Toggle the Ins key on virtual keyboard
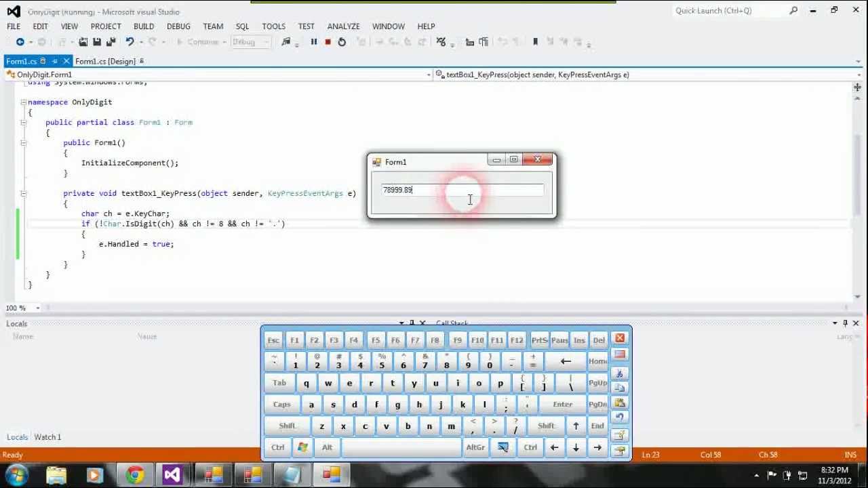This screenshot has height=488, width=868. pos(579,340)
